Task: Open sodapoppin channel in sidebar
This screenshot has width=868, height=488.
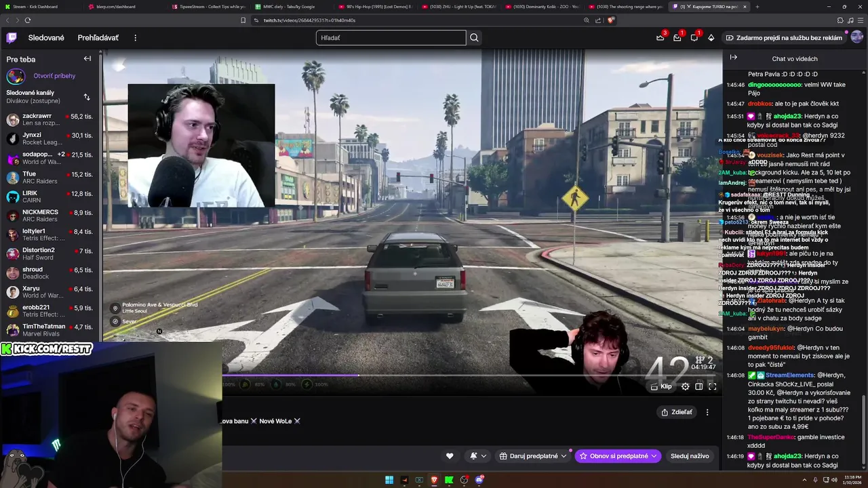Action: [x=50, y=158]
